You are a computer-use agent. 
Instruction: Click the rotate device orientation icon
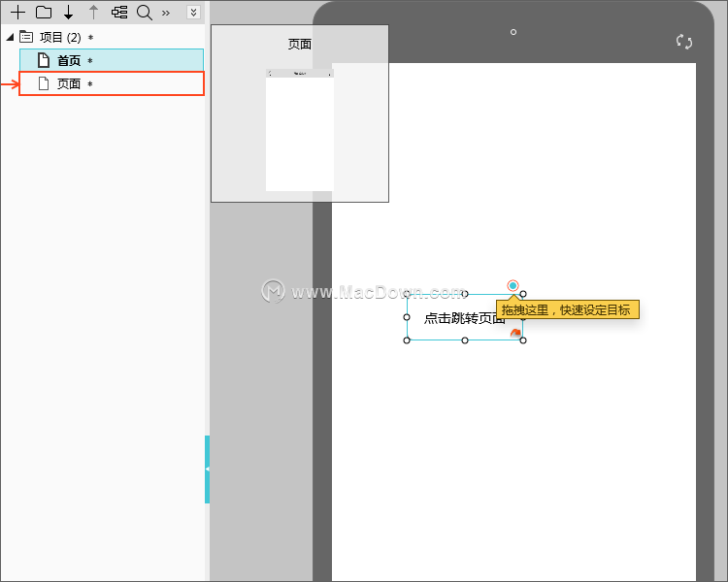pyautogui.click(x=684, y=42)
